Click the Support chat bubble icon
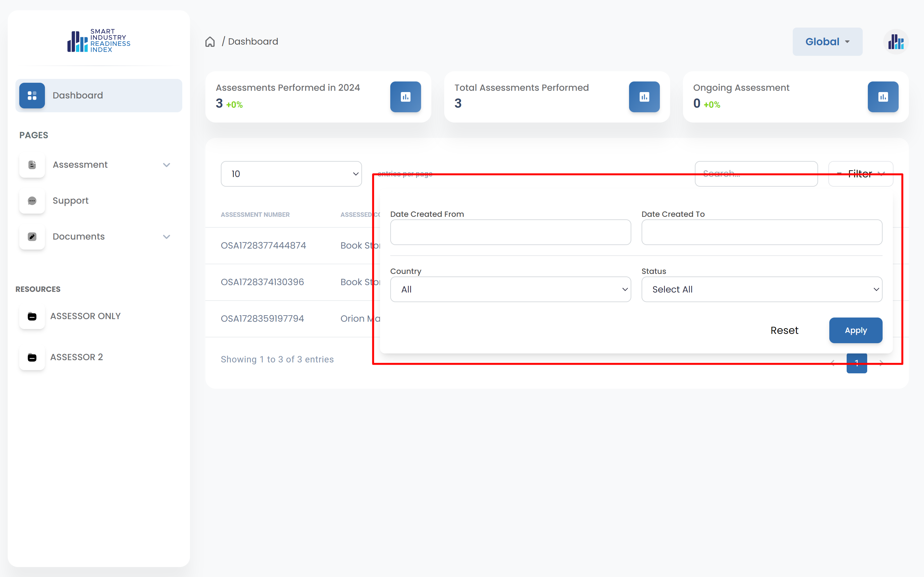Viewport: 924px width, 577px height. 32,201
